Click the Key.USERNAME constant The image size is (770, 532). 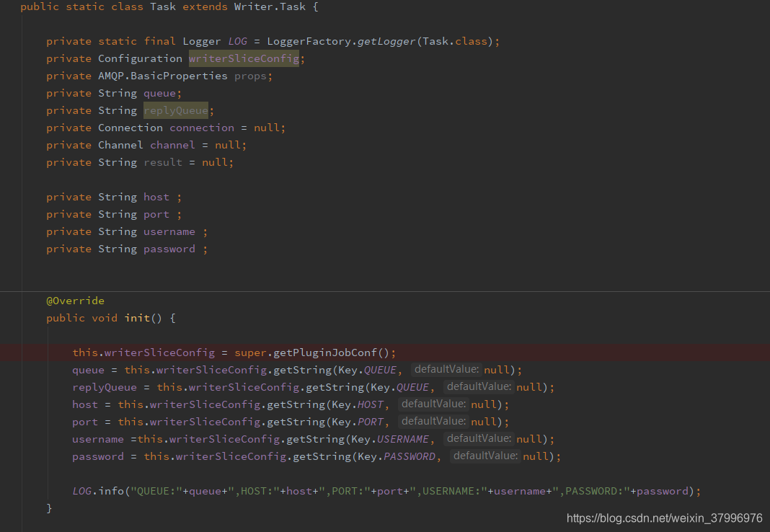point(390,439)
